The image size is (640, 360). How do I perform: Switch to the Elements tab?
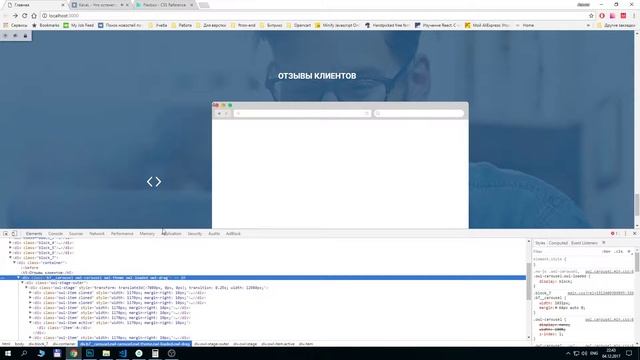(34, 234)
